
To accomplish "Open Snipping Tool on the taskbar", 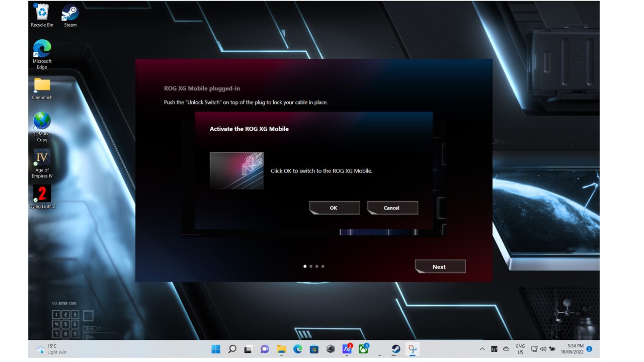I will (413, 349).
